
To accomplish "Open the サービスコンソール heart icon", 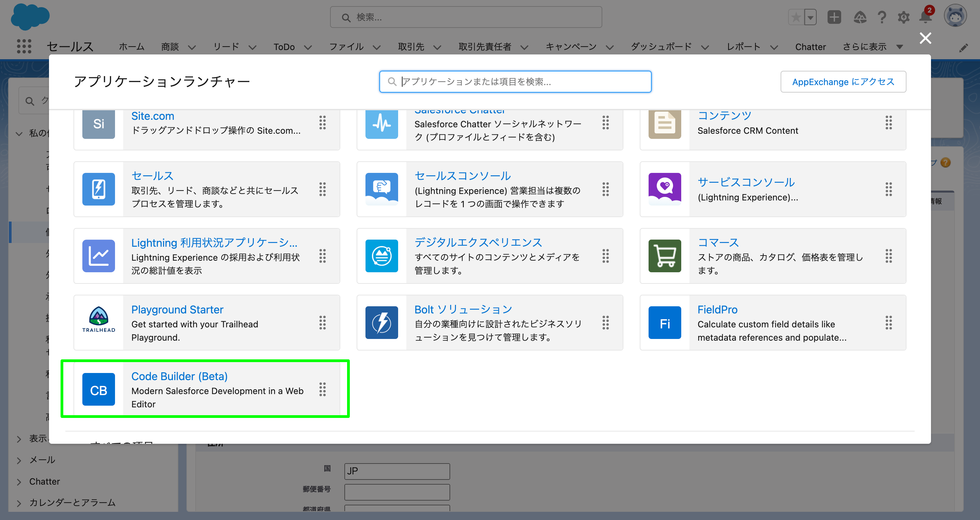I will [665, 189].
